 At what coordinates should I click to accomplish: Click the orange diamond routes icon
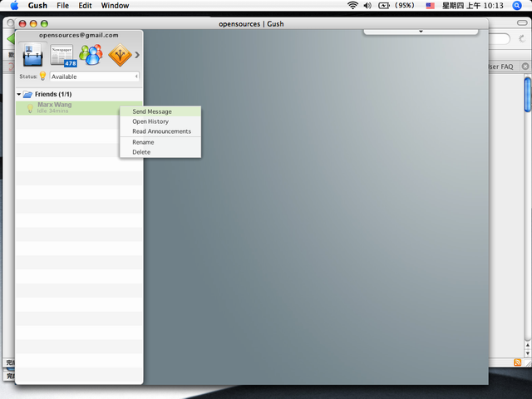tap(120, 55)
